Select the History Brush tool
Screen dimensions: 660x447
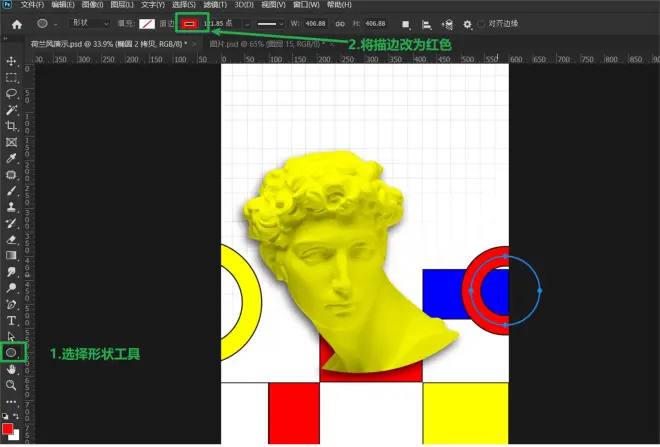11,223
